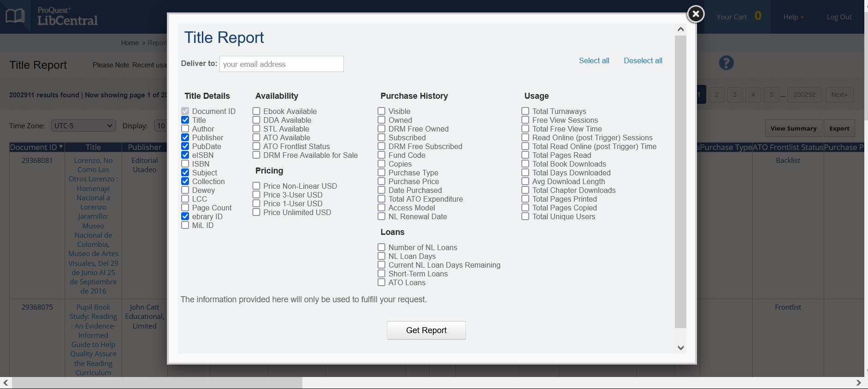Click the Title column header

(93, 147)
